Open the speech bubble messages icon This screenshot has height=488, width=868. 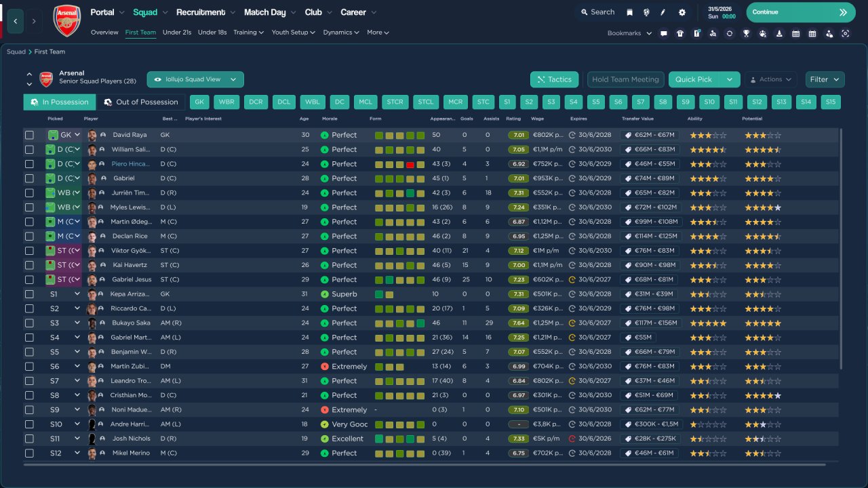[663, 33]
